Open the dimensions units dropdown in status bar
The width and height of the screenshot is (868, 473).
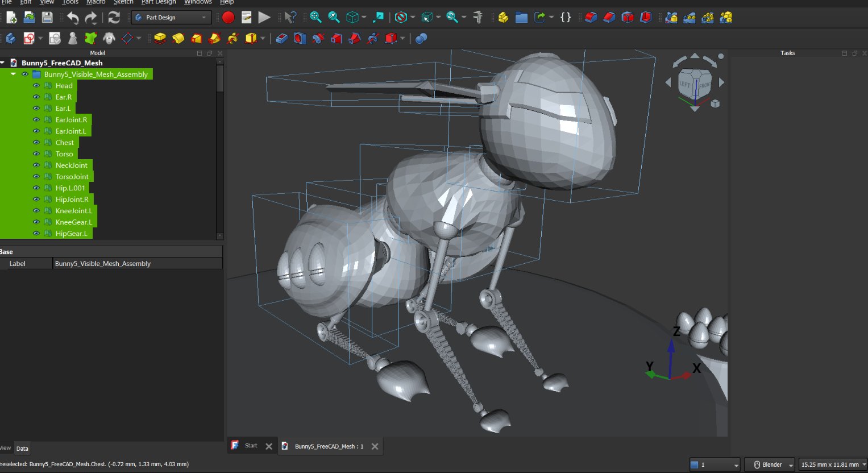click(x=833, y=464)
